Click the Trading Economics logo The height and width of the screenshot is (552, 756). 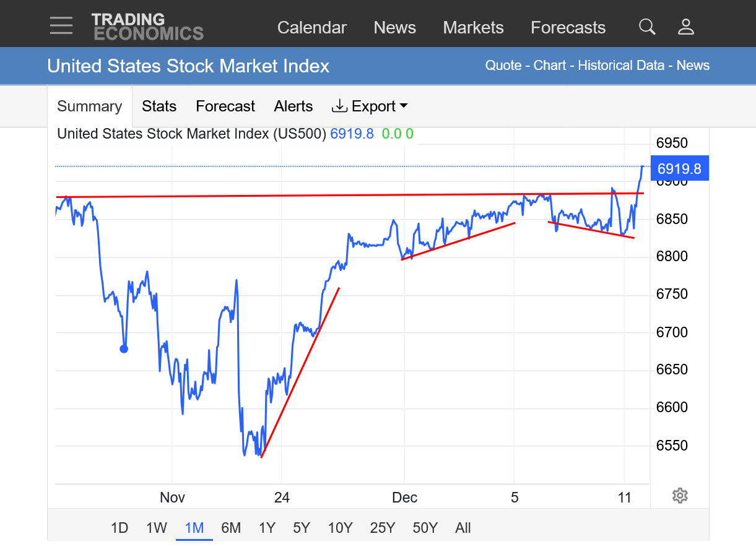click(x=147, y=27)
